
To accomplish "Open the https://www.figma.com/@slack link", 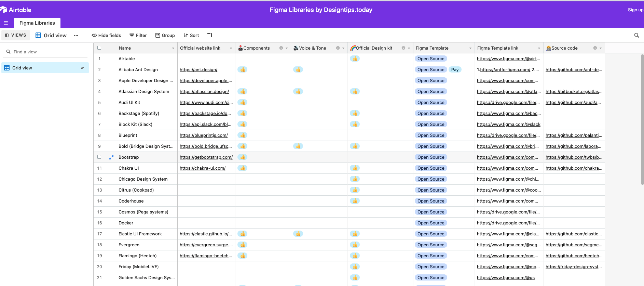I will 509,124.
